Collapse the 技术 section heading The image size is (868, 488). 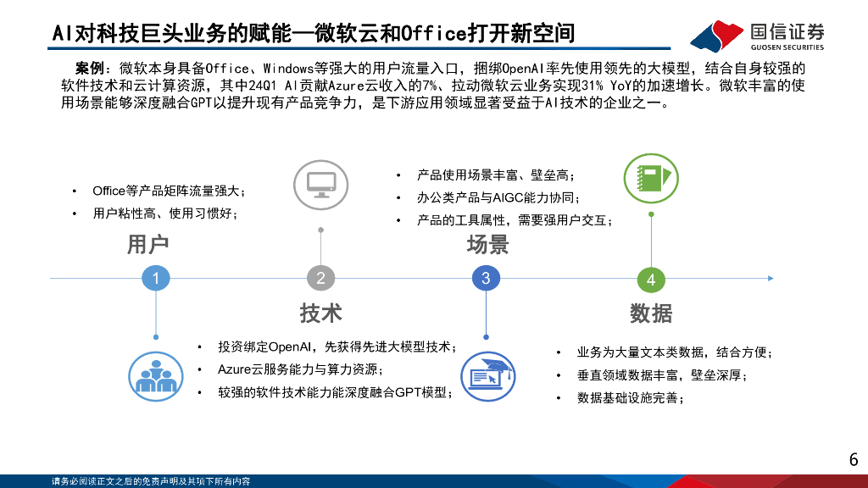click(x=320, y=311)
